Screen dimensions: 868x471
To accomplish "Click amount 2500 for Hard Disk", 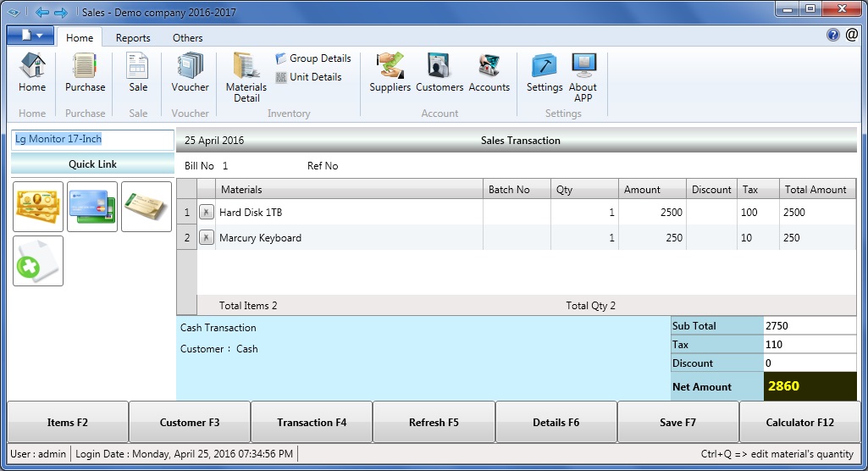I will (653, 212).
